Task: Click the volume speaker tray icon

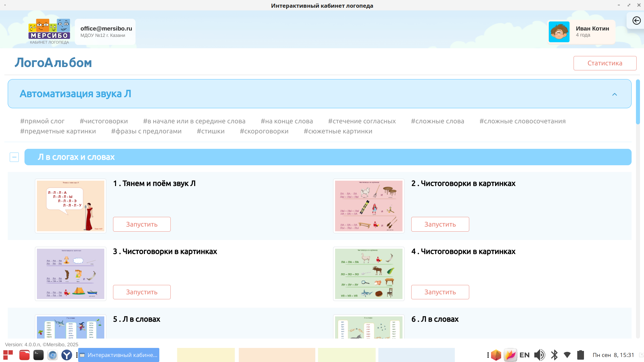Action: click(539, 355)
